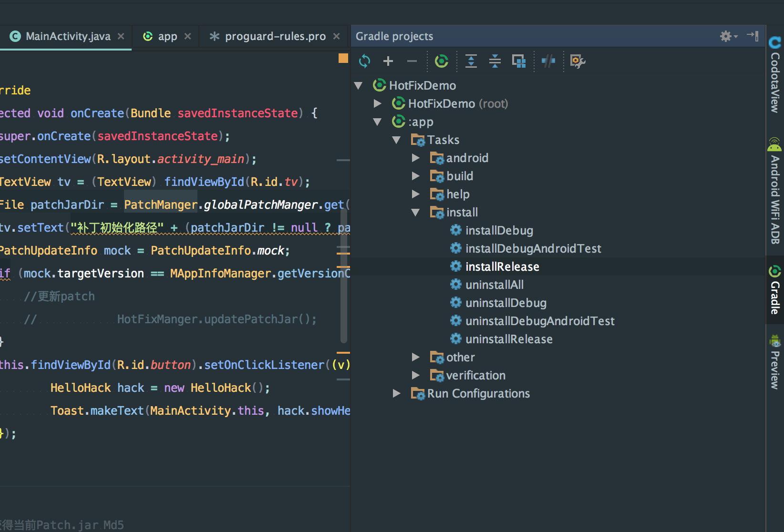Click the orange code analysis indicator square
The image size is (784, 532).
pos(343,58)
